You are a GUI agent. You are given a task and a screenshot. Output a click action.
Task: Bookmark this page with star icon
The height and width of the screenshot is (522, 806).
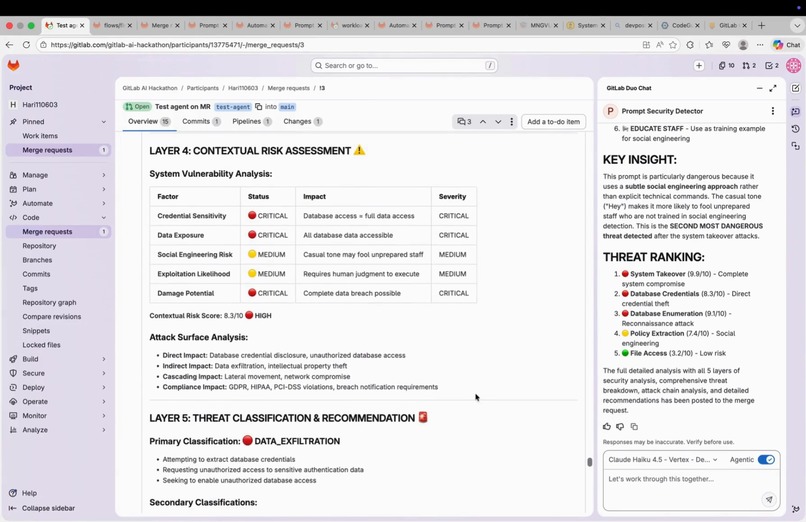pyautogui.click(x=673, y=45)
